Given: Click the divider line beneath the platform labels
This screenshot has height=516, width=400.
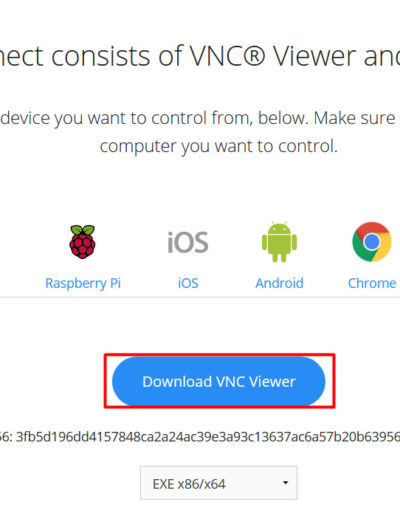Looking at the screenshot, I should 200,297.
